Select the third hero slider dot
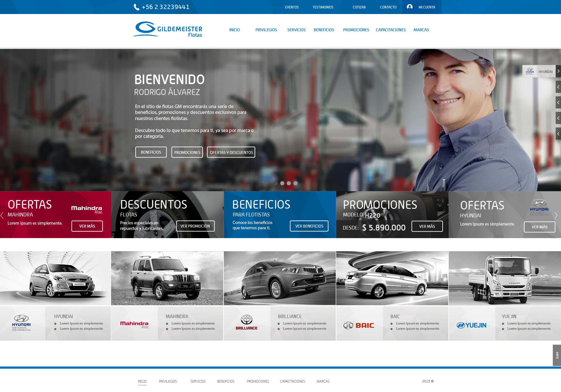The height and width of the screenshot is (392, 561). (289, 183)
